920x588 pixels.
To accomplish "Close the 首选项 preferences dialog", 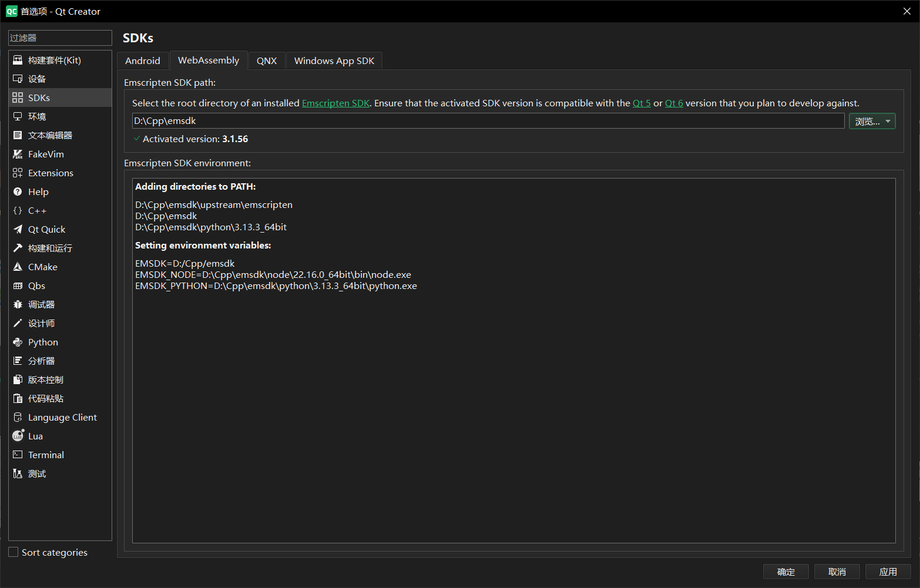I will point(907,11).
